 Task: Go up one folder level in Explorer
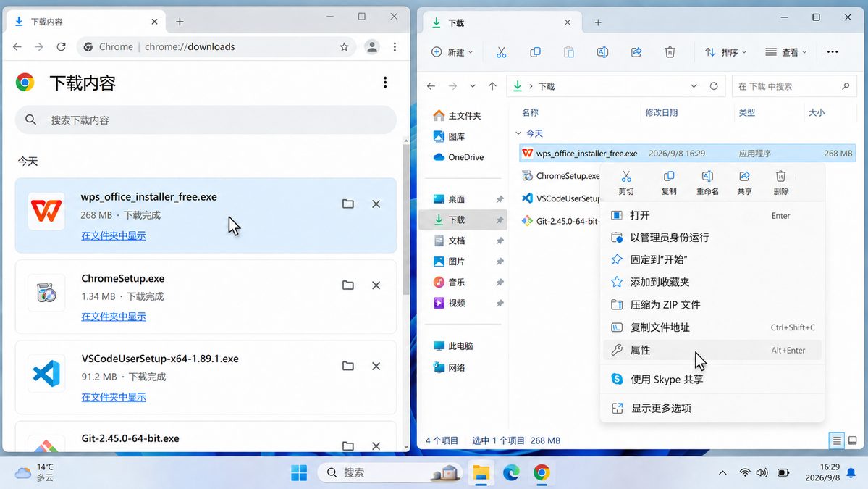tap(492, 85)
